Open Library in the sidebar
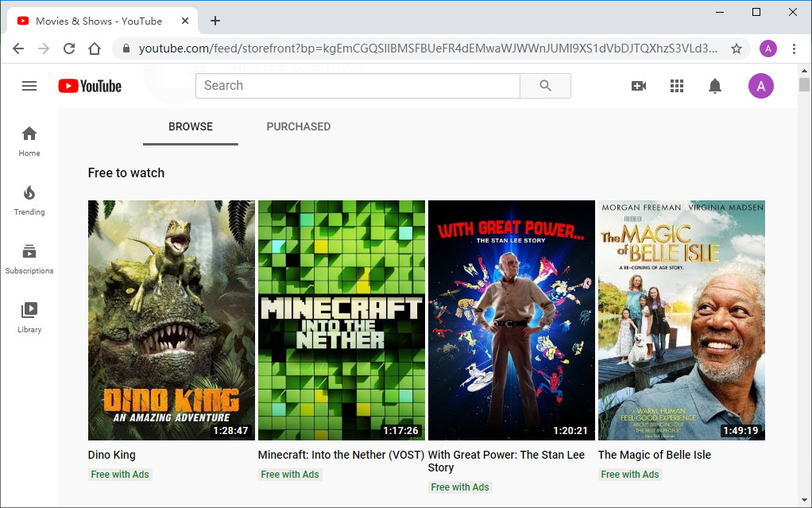 pos(29,318)
